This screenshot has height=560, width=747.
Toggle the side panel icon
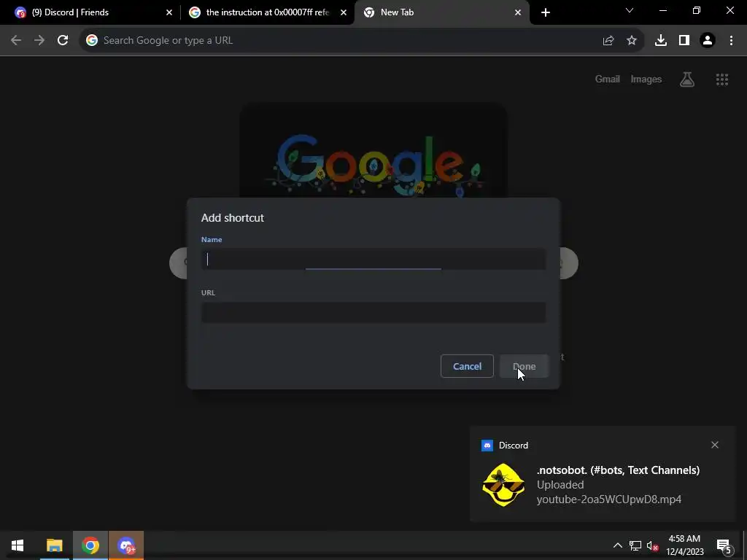684,41
